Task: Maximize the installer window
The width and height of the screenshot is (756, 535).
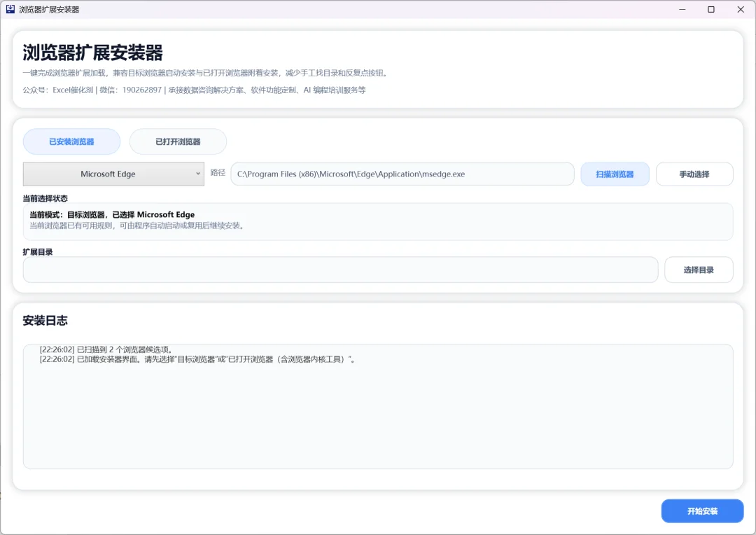Action: pyautogui.click(x=711, y=9)
